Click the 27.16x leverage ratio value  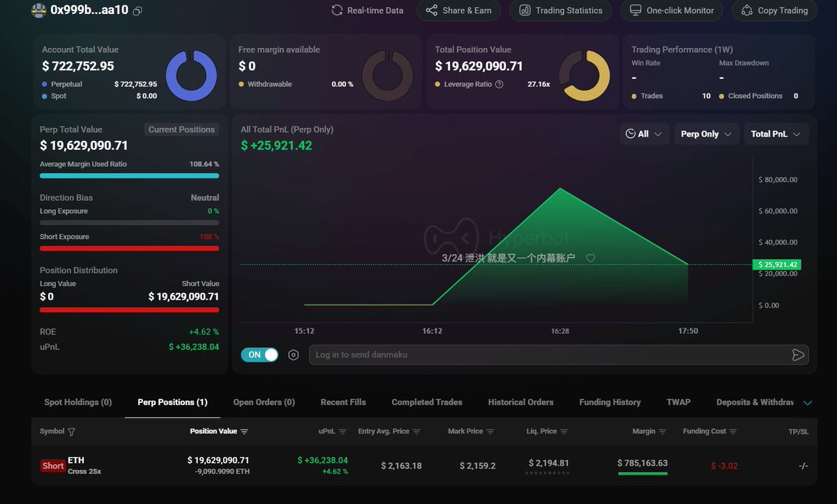coord(538,84)
